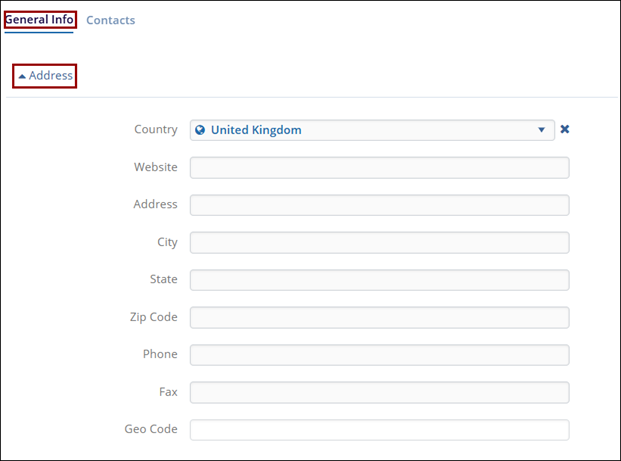Select the State input field
Screen dimensions: 621x461
[x=379, y=280]
